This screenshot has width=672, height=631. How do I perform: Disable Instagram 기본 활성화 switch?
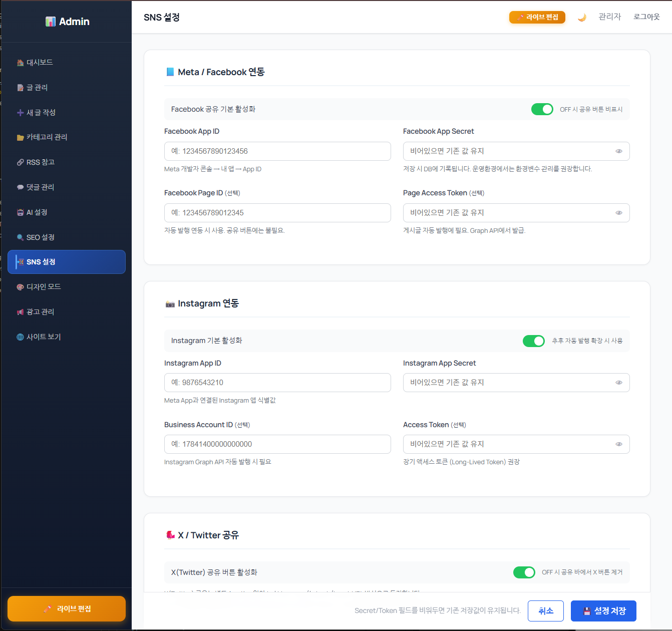[x=533, y=341]
